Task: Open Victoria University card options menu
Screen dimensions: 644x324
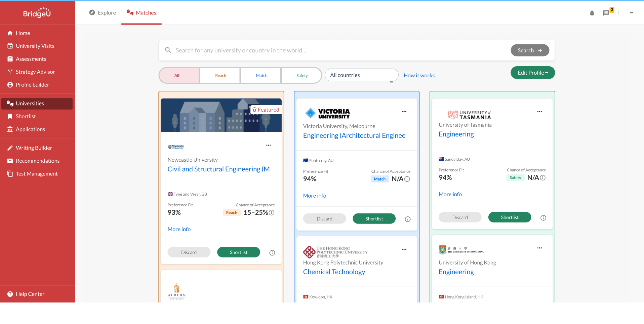Action: [404, 112]
